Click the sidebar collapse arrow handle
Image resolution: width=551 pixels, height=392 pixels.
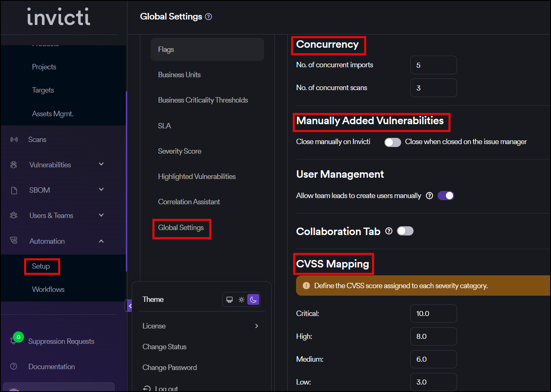(129, 306)
